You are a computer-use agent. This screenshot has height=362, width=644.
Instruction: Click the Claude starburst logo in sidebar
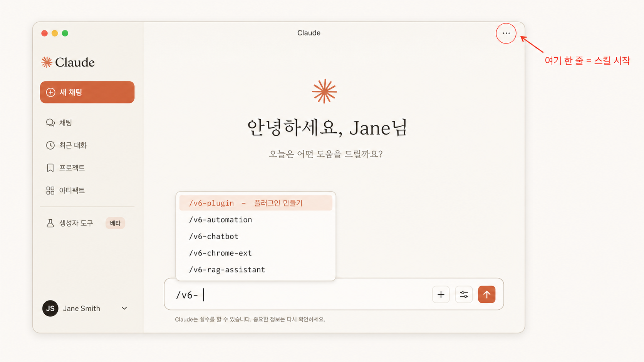[47, 62]
